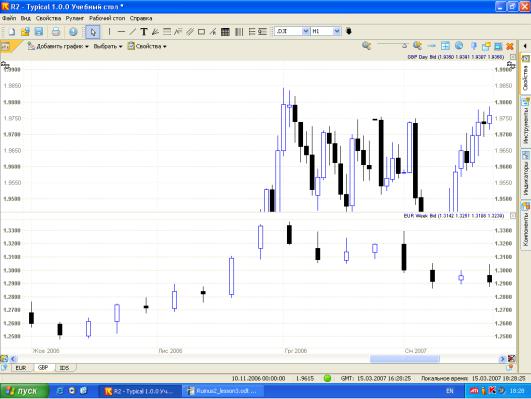The image size is (531, 399).
Task: Click the scroll left arrow under chart
Action: (14, 359)
